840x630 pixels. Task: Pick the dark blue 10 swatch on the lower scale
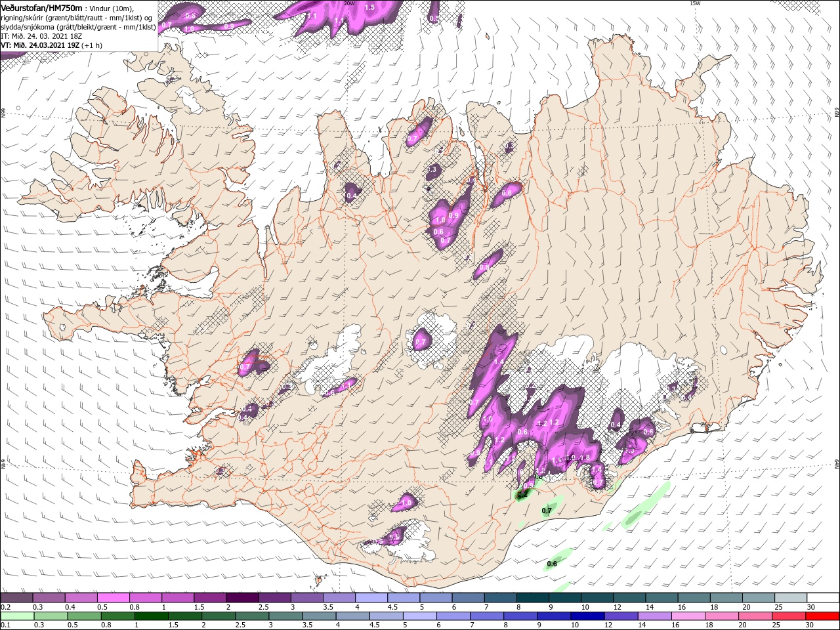pos(586,616)
